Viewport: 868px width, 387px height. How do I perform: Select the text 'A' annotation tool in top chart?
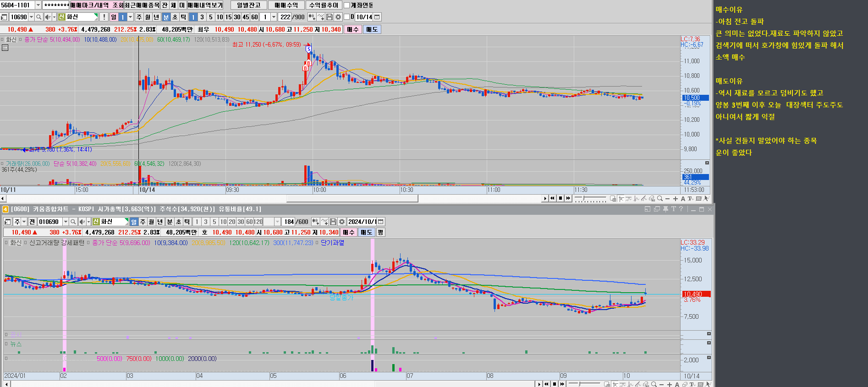pyautogui.click(x=683, y=198)
